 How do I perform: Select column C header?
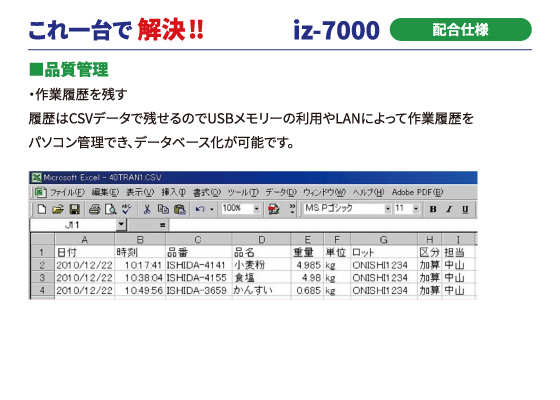pyautogui.click(x=199, y=239)
